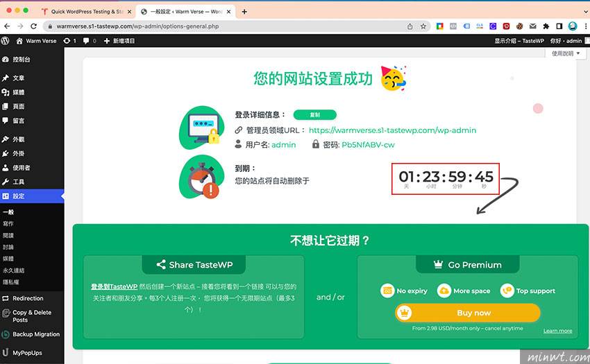Open the 一般 general settings submenu
Image resolution: width=590 pixels, height=364 pixels.
pyautogui.click(x=8, y=212)
